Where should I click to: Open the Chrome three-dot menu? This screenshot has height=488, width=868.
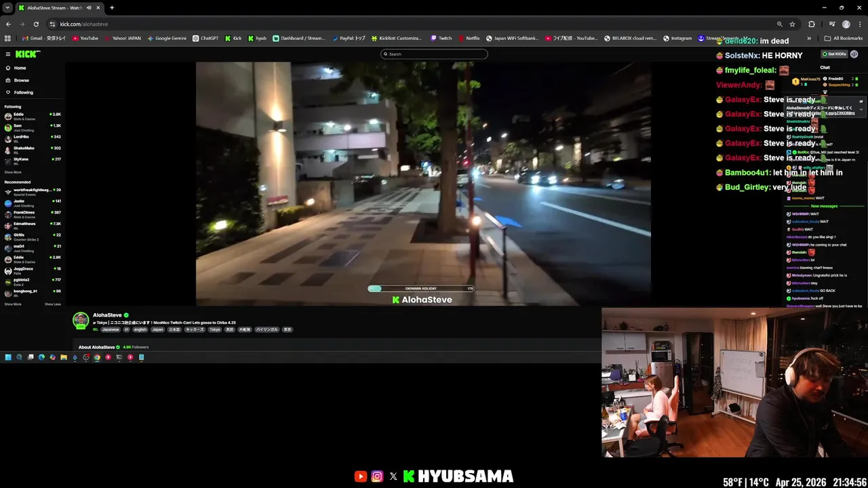click(x=859, y=24)
